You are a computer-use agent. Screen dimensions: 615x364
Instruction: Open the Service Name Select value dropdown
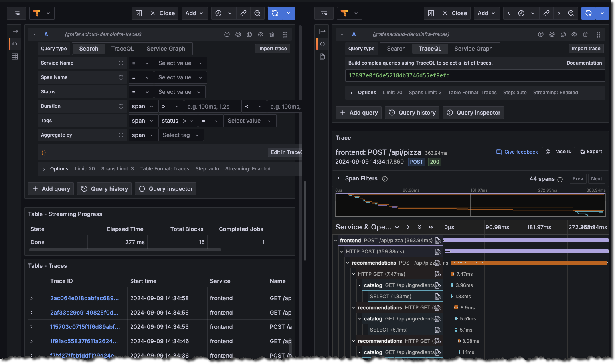tap(180, 63)
